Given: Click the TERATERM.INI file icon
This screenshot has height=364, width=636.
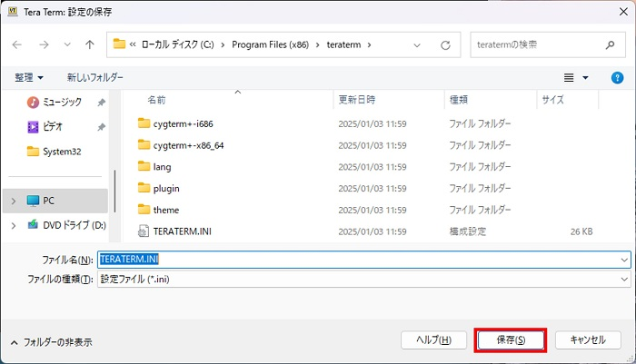Looking at the screenshot, I should tap(144, 231).
